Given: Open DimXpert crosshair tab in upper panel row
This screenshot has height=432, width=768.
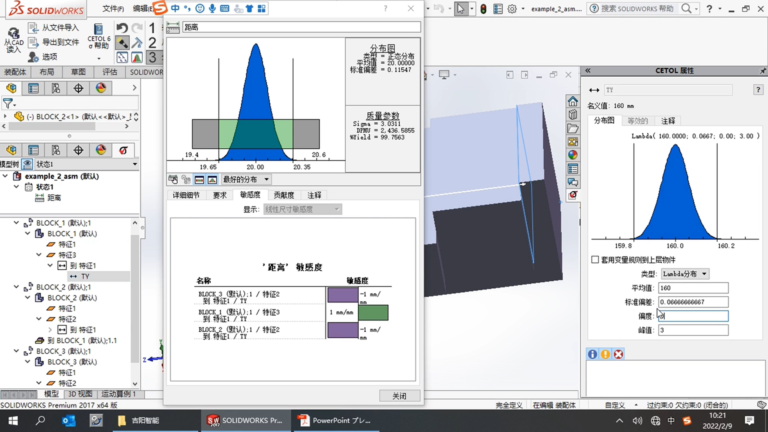Looking at the screenshot, I should point(78,88).
